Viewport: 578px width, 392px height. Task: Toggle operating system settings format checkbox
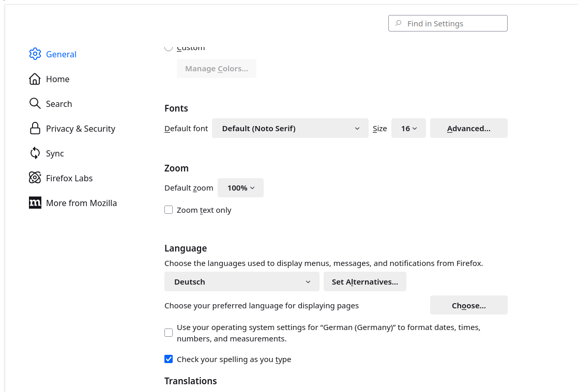pos(169,333)
